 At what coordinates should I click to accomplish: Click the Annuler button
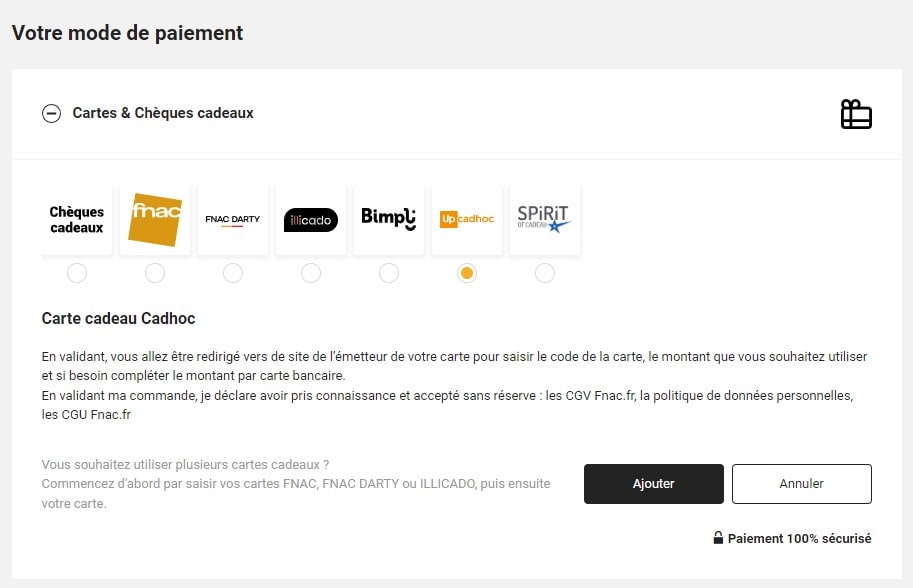point(801,484)
